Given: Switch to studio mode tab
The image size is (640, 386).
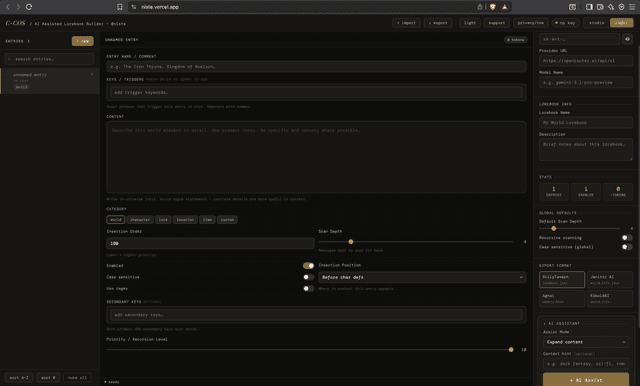Looking at the screenshot, I should tap(596, 23).
